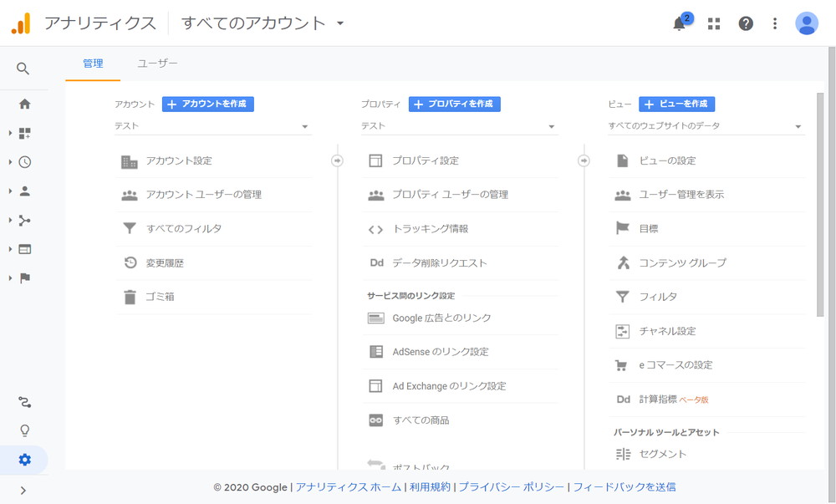The image size is (836, 504).
Task: Click the admin panel vertical scrollbar
Action: (x=820, y=205)
